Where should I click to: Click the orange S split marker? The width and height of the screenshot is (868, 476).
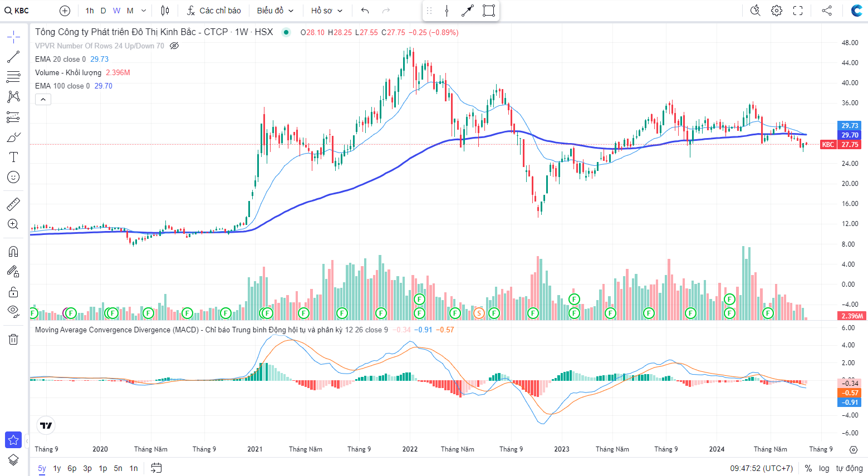click(479, 313)
